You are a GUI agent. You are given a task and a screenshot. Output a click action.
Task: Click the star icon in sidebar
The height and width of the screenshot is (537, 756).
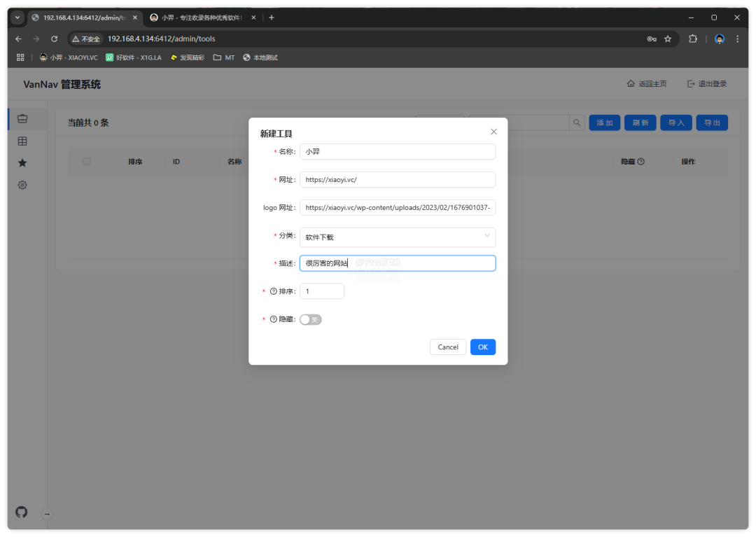[x=22, y=163]
